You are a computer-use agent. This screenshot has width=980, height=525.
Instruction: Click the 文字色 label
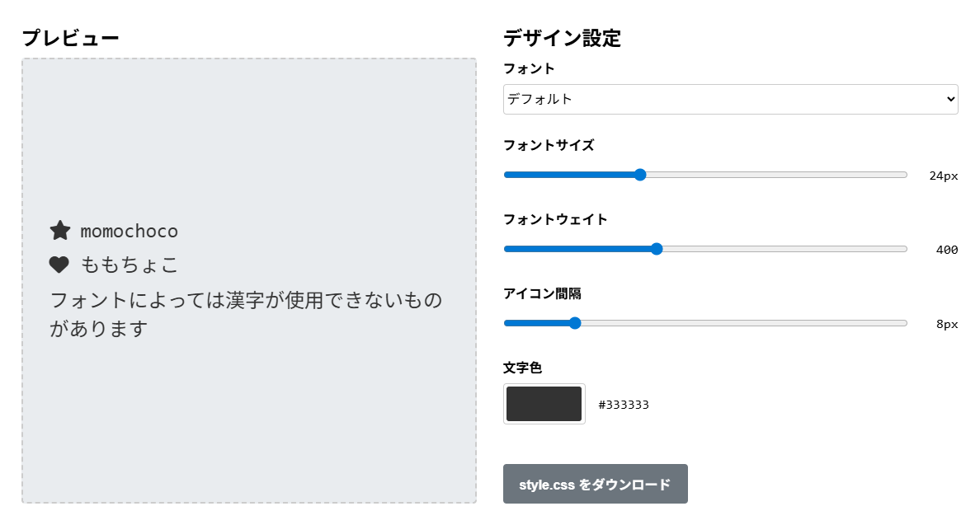coord(522,368)
